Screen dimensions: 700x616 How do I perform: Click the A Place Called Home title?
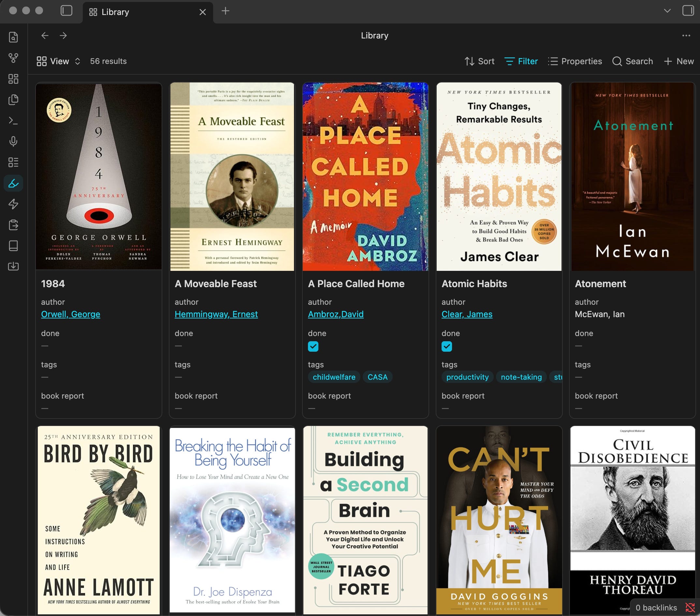click(356, 284)
